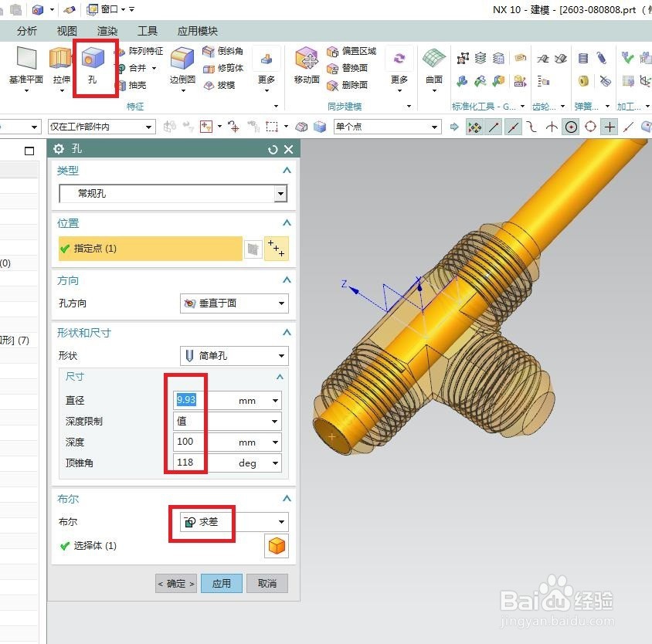Open the single point (单个点) dropdown

coord(387,127)
